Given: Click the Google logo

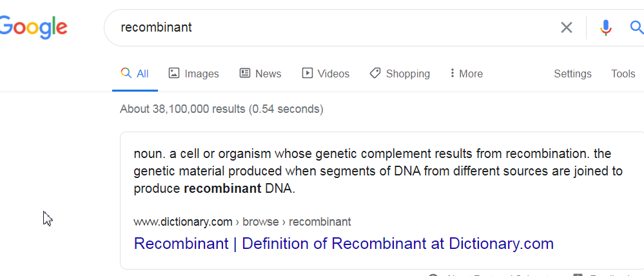Looking at the screenshot, I should 34,27.
